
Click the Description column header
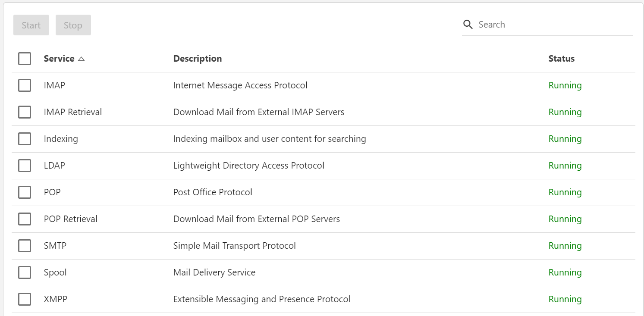(198, 59)
